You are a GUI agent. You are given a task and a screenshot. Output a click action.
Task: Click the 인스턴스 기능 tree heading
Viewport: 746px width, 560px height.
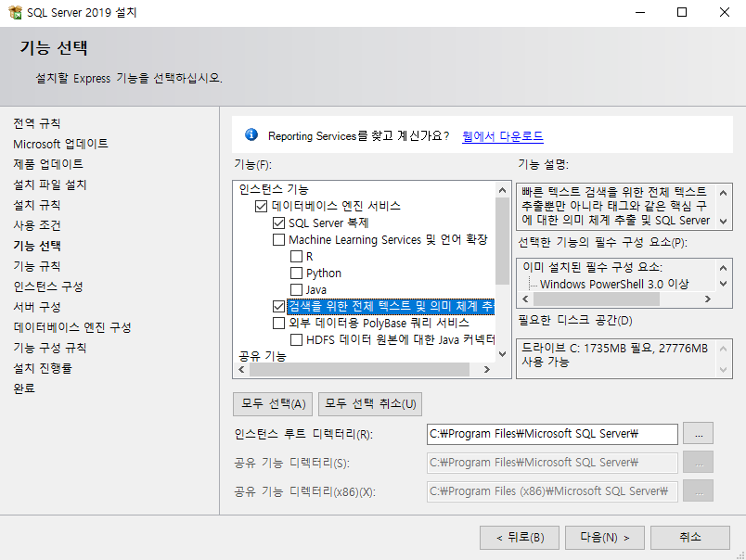point(274,190)
